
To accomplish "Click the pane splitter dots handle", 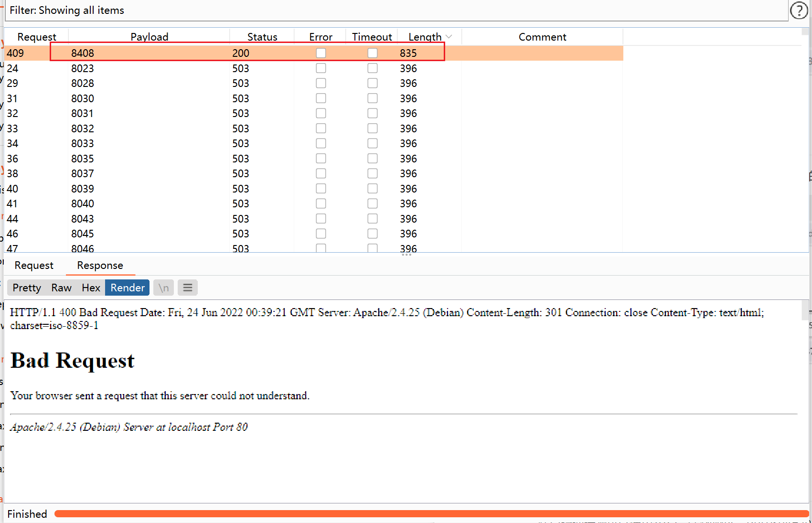I will pos(406,255).
